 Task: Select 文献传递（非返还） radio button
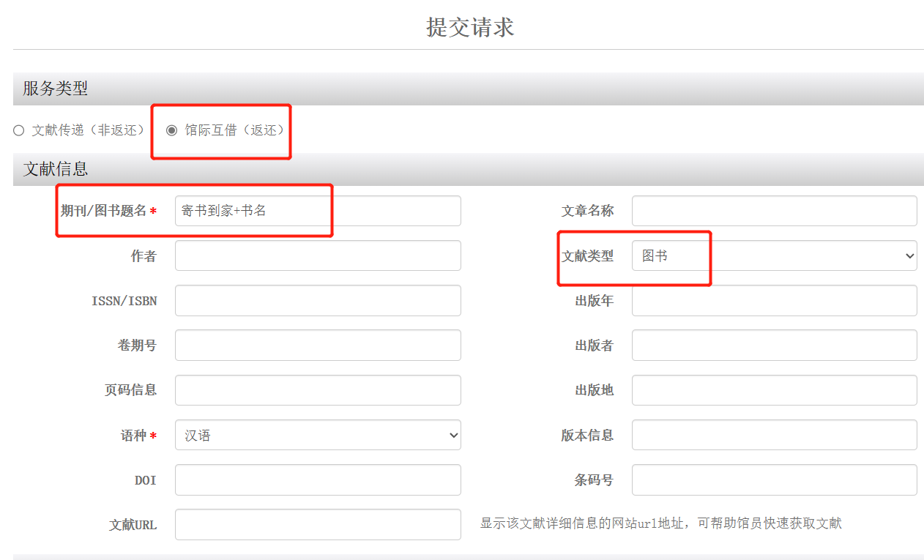(19, 130)
